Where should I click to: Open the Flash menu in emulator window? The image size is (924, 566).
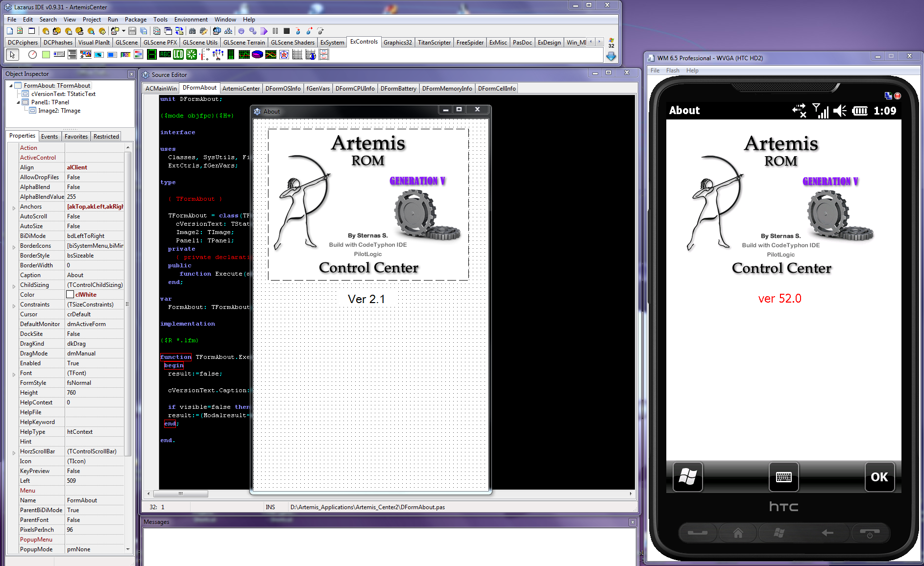(673, 71)
